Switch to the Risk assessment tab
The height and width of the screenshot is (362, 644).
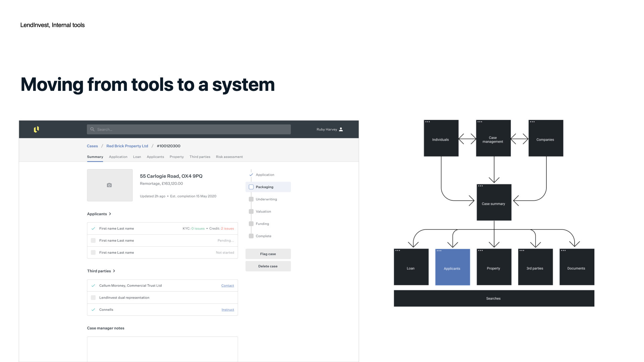tap(229, 157)
